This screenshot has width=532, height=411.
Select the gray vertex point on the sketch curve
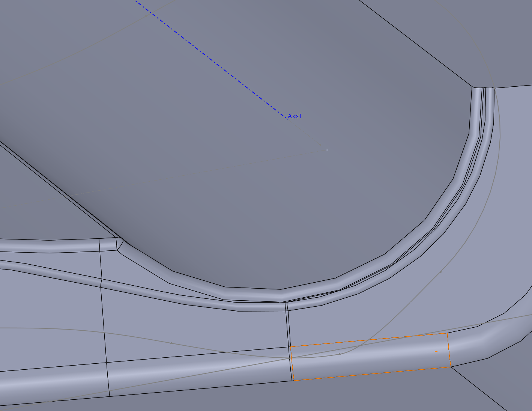[x=340, y=354]
